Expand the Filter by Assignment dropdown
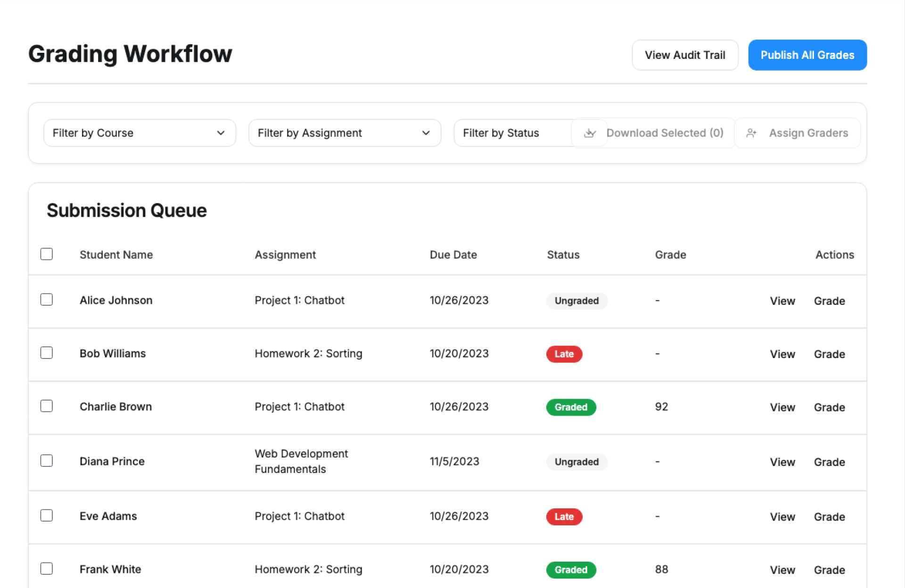 tap(344, 133)
